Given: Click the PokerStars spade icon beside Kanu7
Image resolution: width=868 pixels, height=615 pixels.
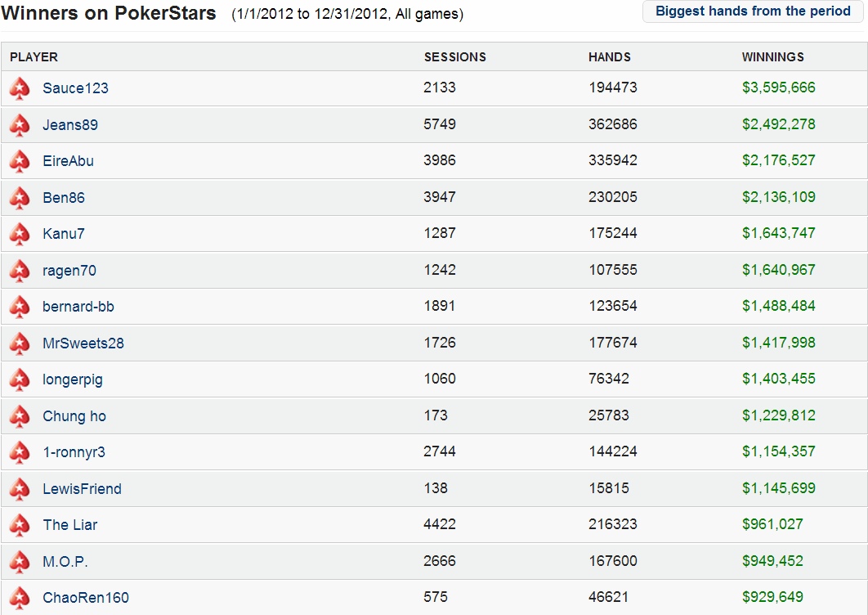Looking at the screenshot, I should [x=20, y=234].
